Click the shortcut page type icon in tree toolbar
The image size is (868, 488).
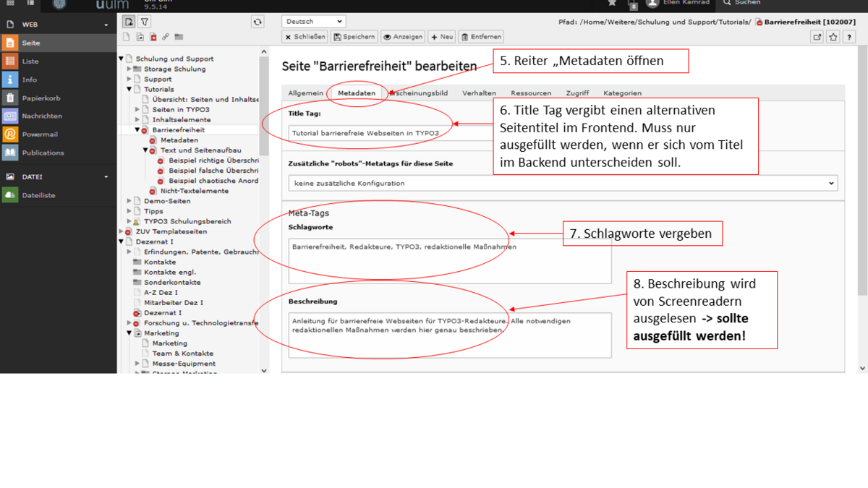tap(140, 37)
